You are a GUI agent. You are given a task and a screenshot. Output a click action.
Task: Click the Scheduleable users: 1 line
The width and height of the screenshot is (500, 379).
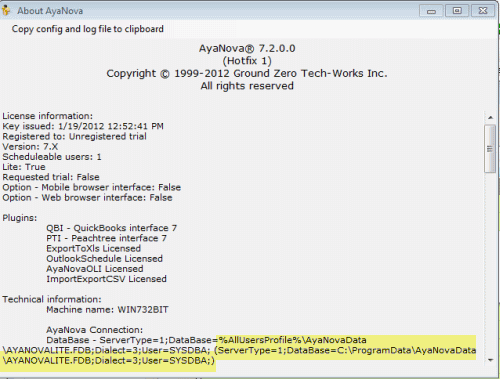[x=52, y=157]
